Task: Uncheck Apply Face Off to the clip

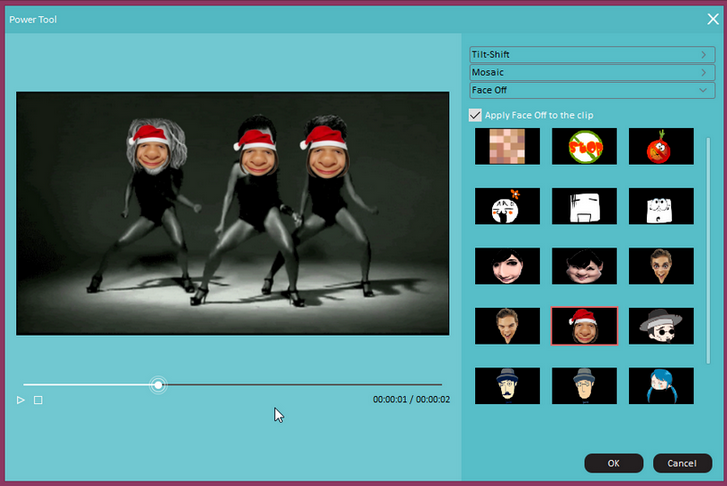Action: point(475,115)
